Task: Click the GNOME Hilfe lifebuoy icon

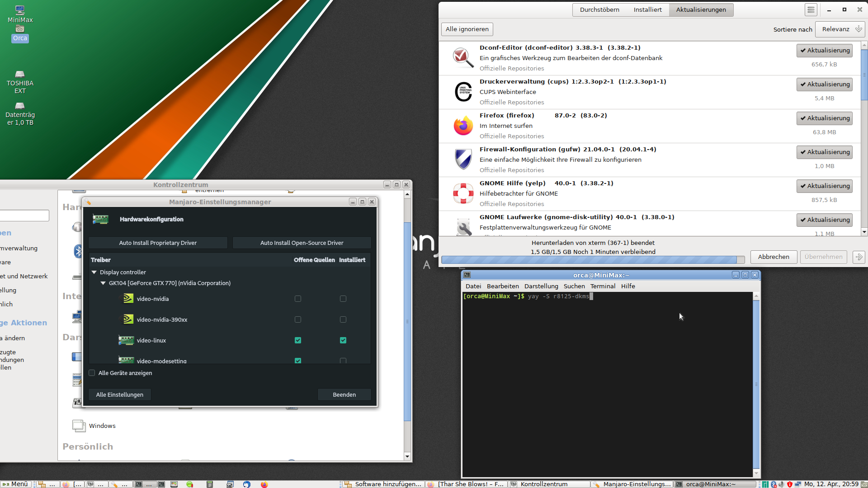Action: click(x=463, y=194)
